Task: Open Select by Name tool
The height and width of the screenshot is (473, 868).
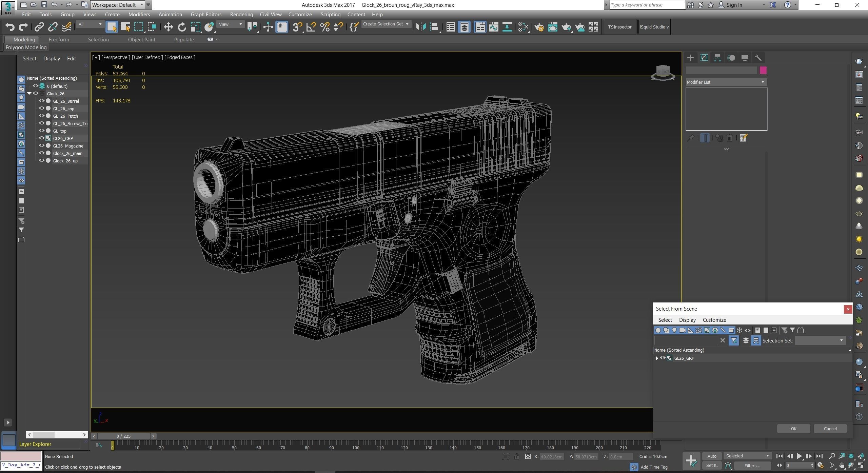Action: point(125,27)
